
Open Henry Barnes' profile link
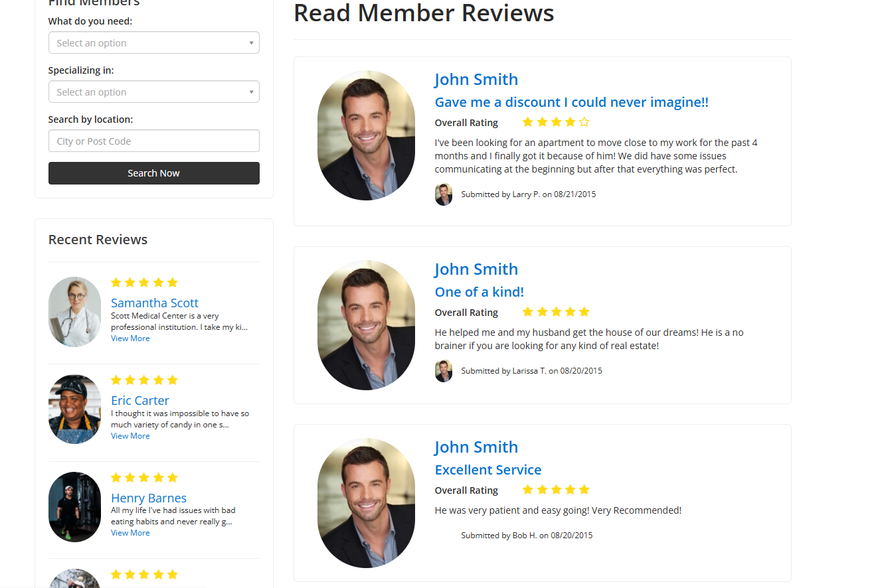pyautogui.click(x=149, y=498)
